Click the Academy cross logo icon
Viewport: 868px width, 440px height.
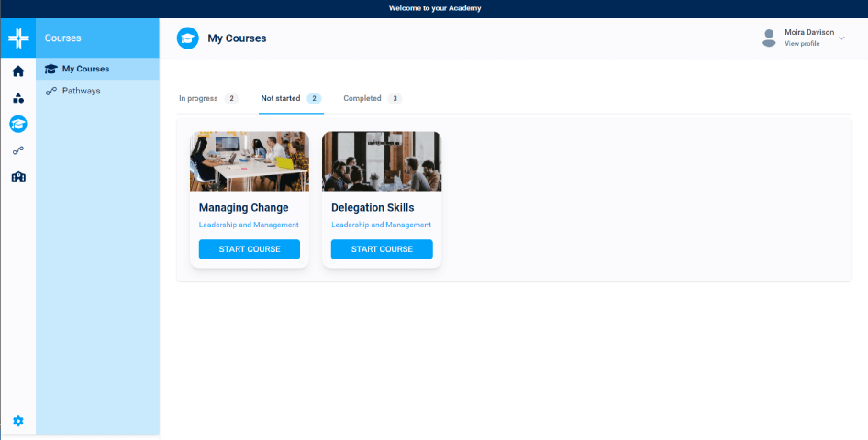tap(18, 38)
